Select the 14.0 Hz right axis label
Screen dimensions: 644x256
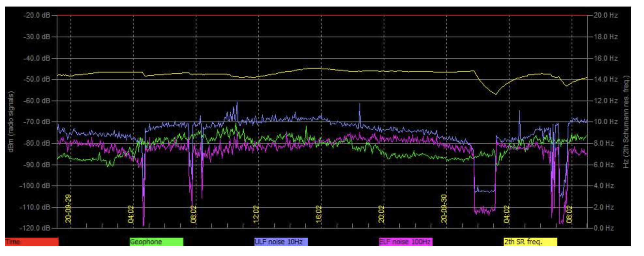(x=605, y=79)
